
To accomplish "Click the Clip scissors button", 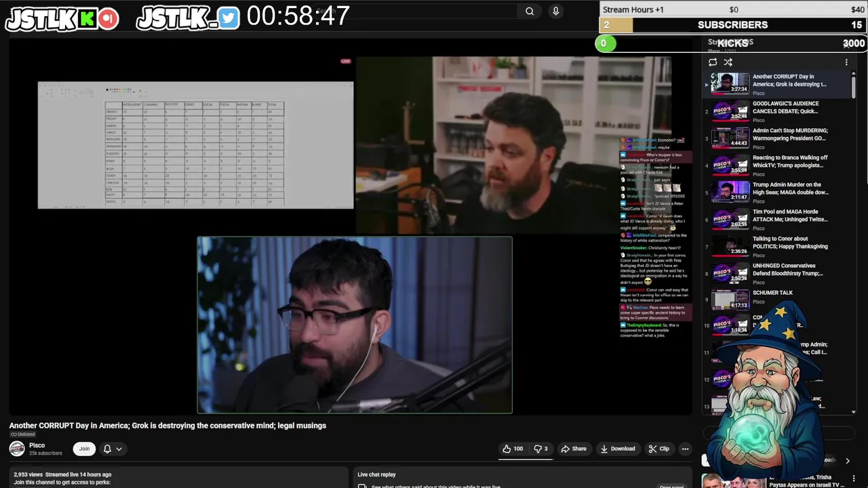I will coord(659,449).
